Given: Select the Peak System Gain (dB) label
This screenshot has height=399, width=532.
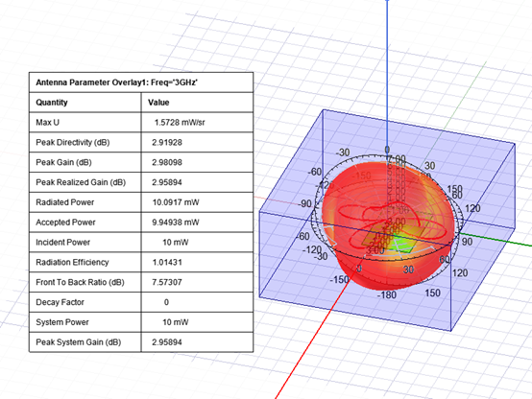Looking at the screenshot, I should tap(79, 342).
